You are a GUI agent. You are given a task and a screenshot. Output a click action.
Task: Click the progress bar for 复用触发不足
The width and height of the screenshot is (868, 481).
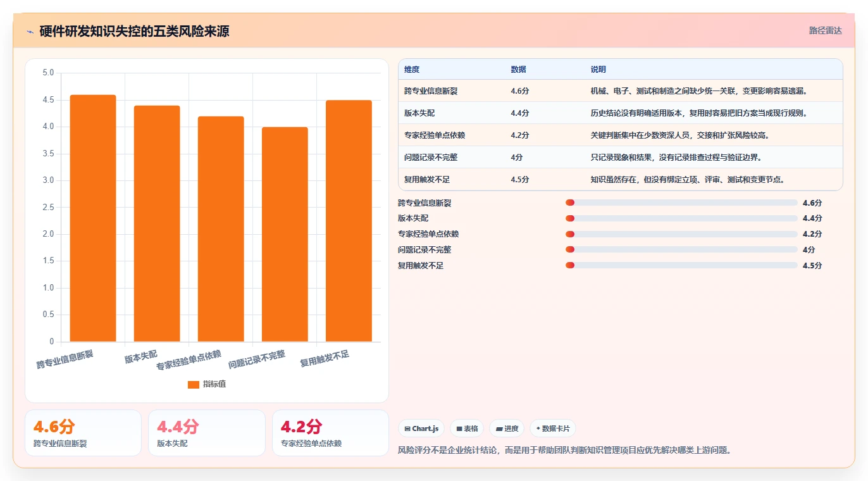(681, 265)
